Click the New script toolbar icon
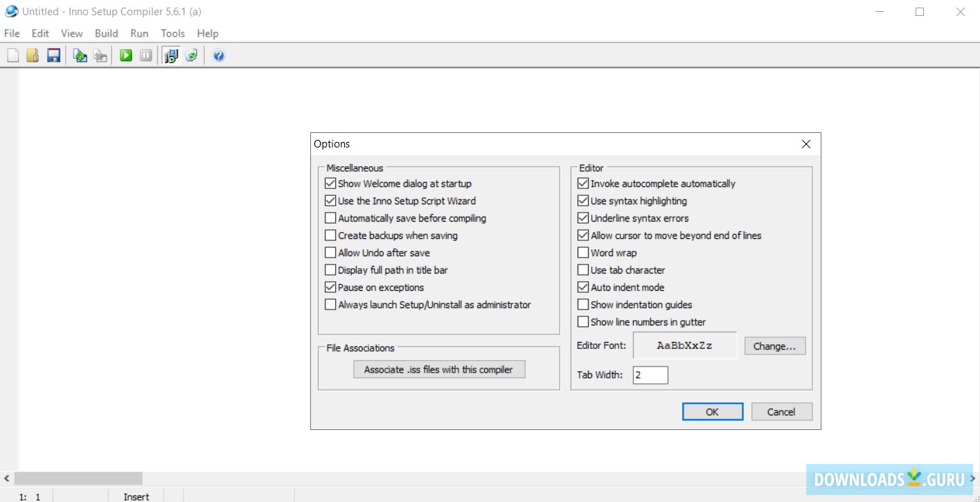This screenshot has width=980, height=502. tap(13, 55)
